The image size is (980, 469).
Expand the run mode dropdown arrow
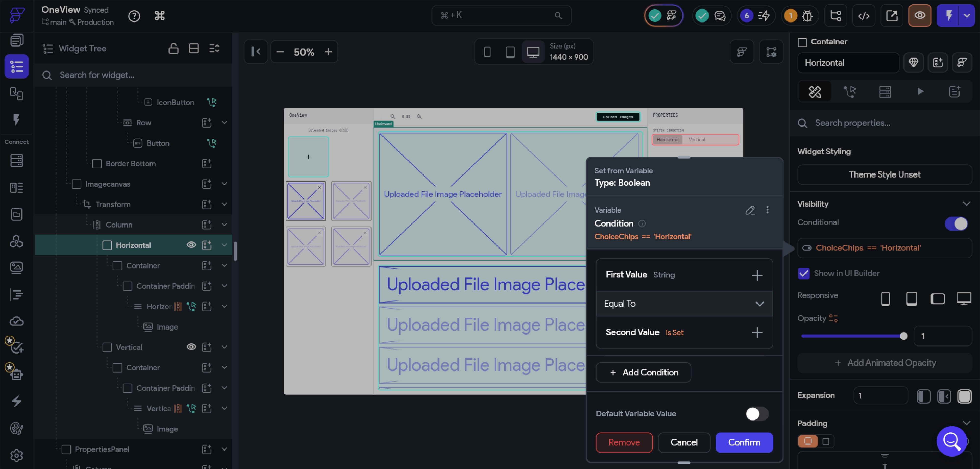click(x=967, y=16)
